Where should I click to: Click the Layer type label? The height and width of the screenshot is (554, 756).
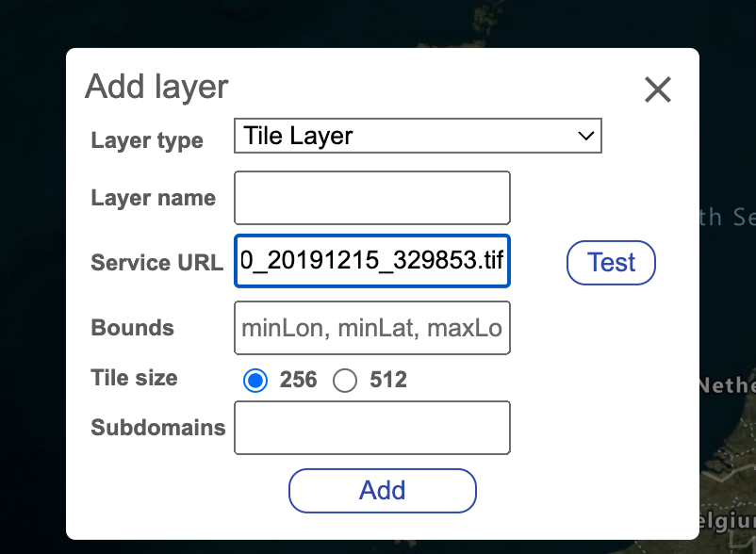pyautogui.click(x=147, y=140)
